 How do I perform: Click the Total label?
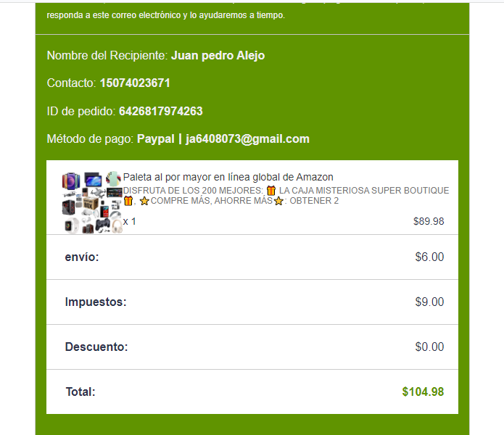(80, 392)
